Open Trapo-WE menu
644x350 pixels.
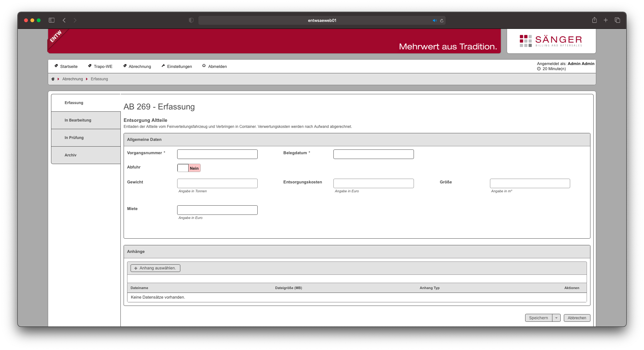(100, 66)
